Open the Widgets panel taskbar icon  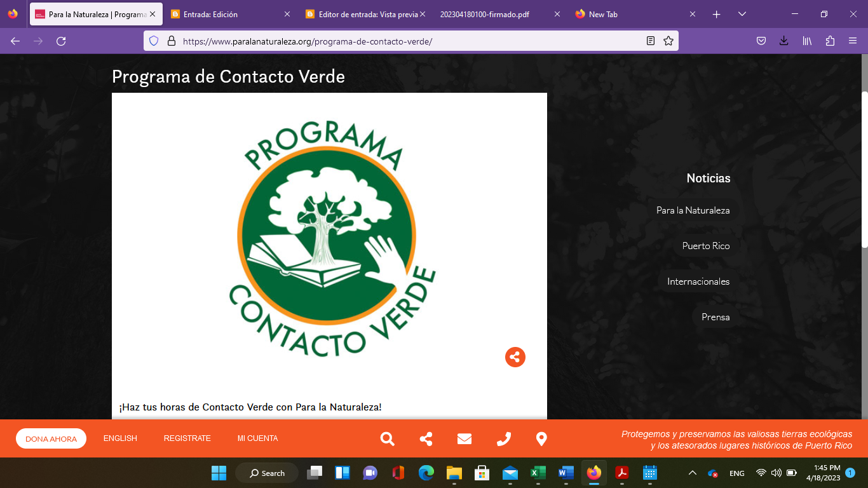click(342, 473)
